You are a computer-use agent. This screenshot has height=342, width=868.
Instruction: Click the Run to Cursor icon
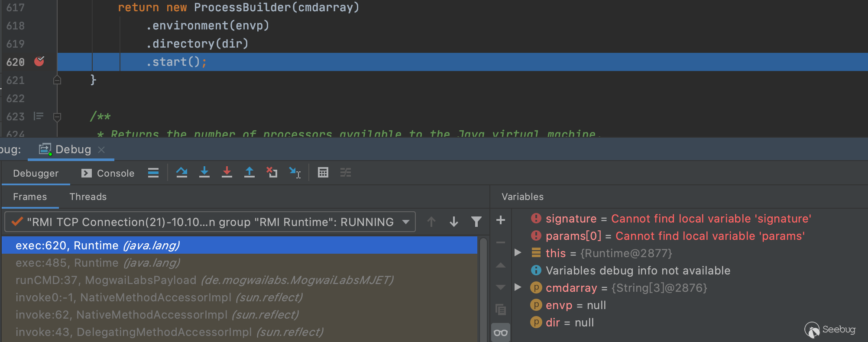(295, 173)
